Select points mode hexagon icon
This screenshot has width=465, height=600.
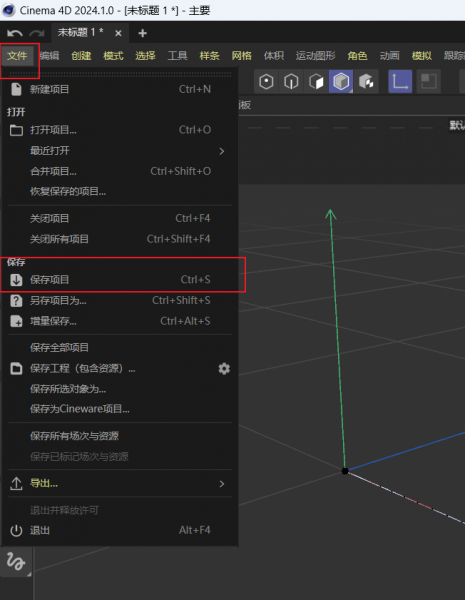(x=266, y=82)
